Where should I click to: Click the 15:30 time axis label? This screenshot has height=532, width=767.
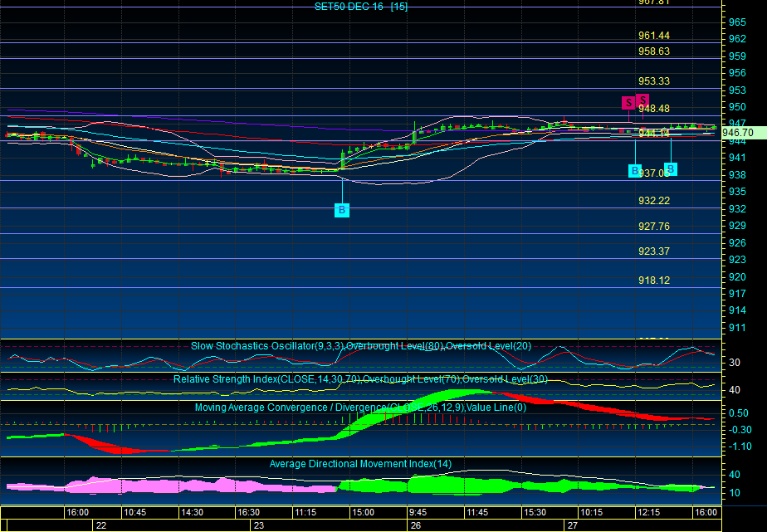point(535,512)
